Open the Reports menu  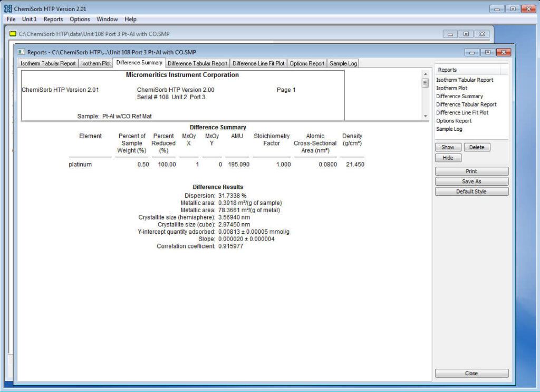point(53,19)
